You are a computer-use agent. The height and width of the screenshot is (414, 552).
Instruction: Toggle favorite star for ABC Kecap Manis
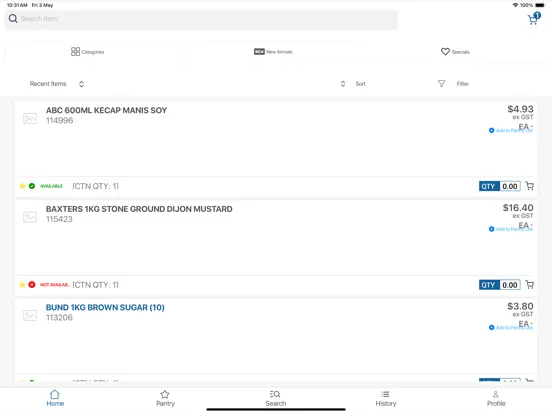click(23, 186)
